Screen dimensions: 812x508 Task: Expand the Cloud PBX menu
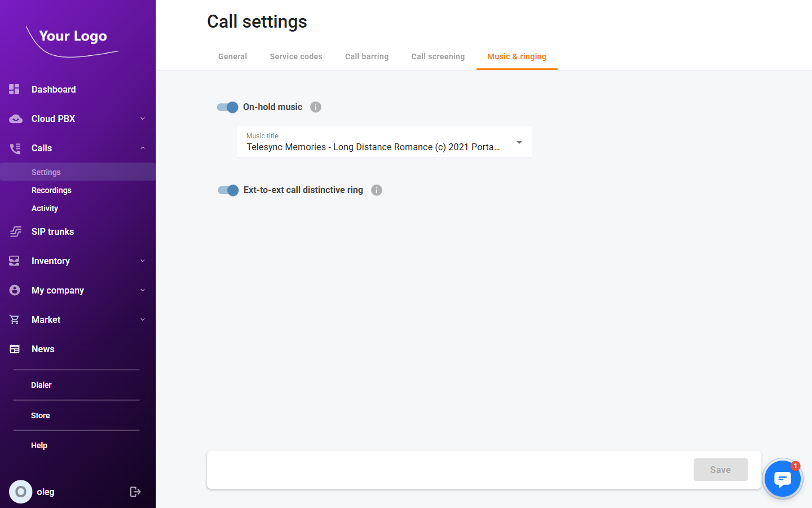coord(143,119)
